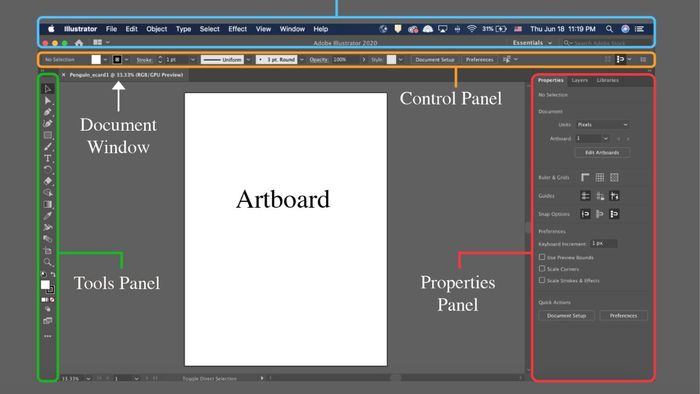The width and height of the screenshot is (700, 394).
Task: Click the Keyboard Increment field
Action: 604,244
